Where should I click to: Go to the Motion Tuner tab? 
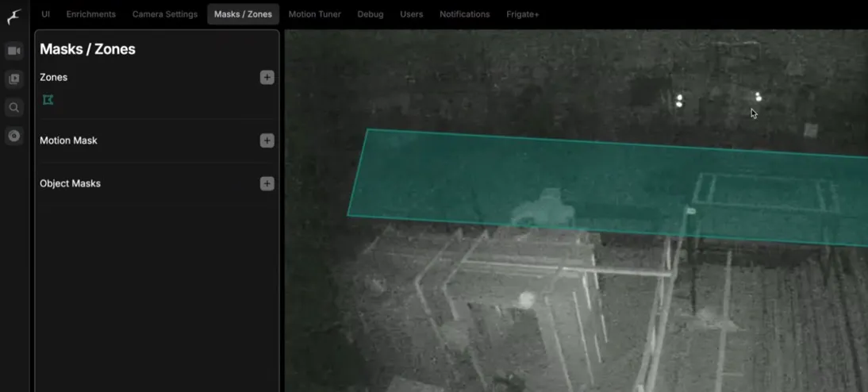click(x=314, y=14)
